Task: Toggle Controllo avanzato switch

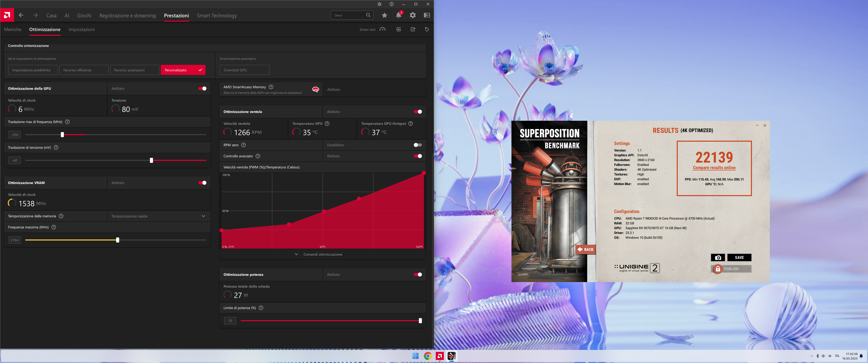Action: (418, 156)
